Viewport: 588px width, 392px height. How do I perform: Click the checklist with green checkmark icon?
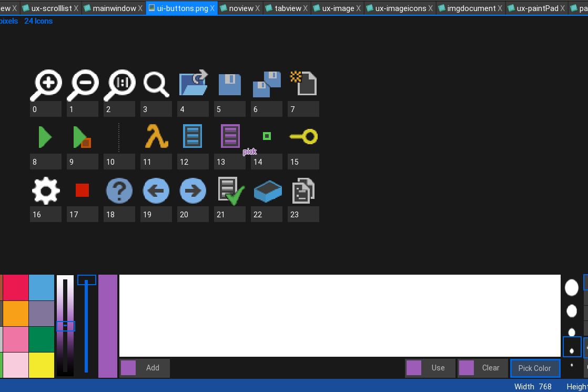pos(230,190)
